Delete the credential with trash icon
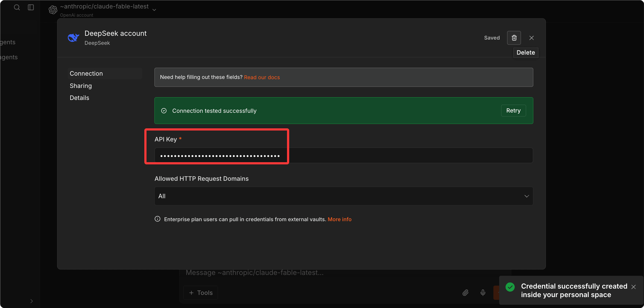Screen dimensions: 644x308 pos(514,38)
